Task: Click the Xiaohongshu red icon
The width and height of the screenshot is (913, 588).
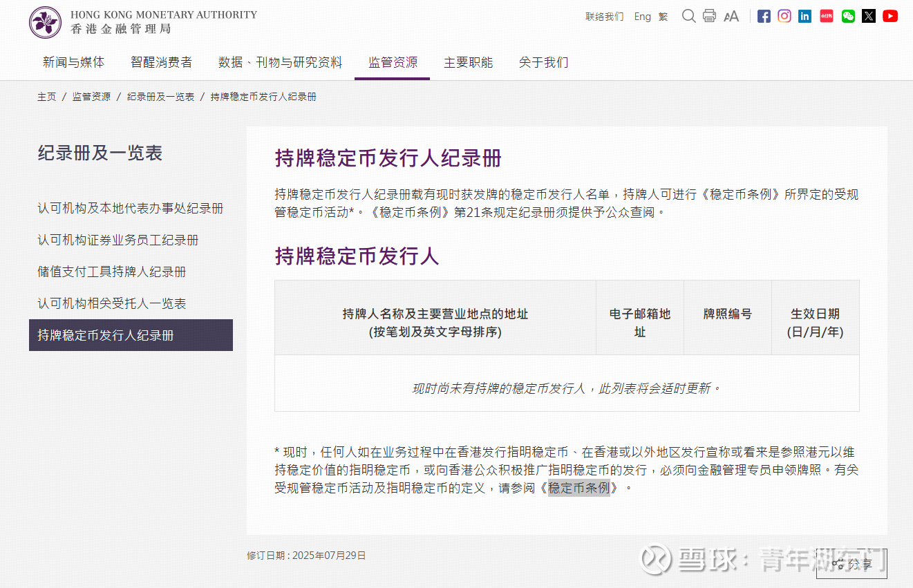Action: tap(827, 16)
